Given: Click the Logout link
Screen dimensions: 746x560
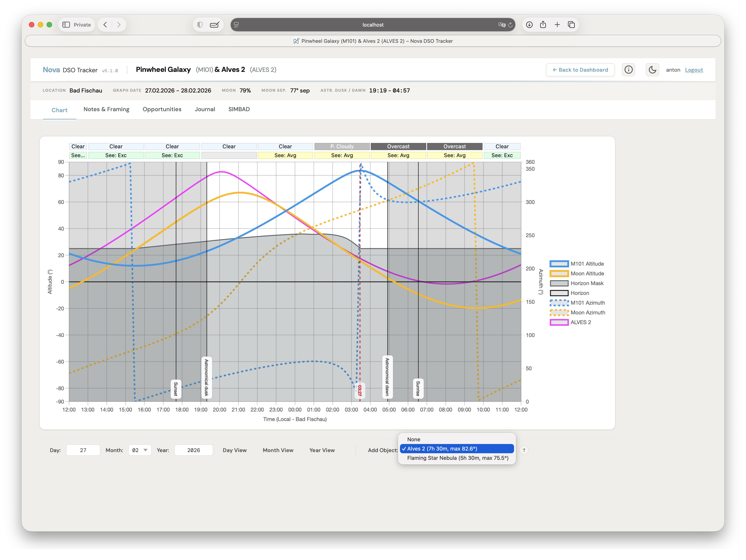Looking at the screenshot, I should (694, 70).
